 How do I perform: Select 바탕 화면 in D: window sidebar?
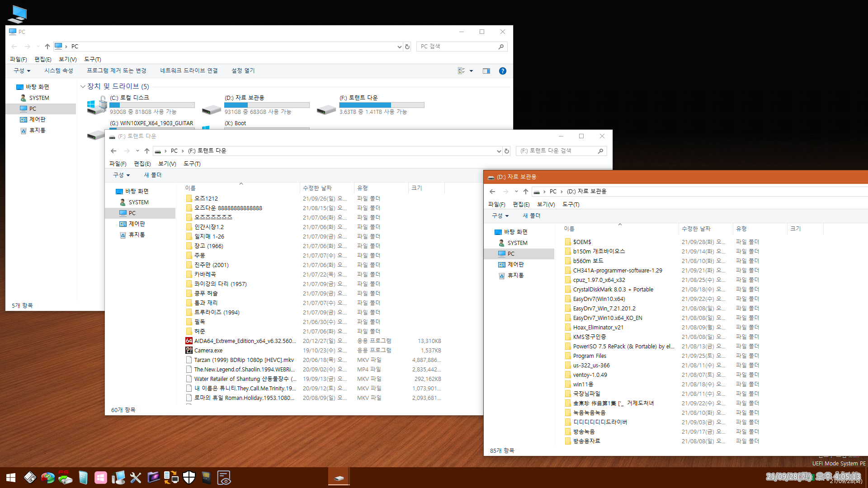(x=515, y=232)
